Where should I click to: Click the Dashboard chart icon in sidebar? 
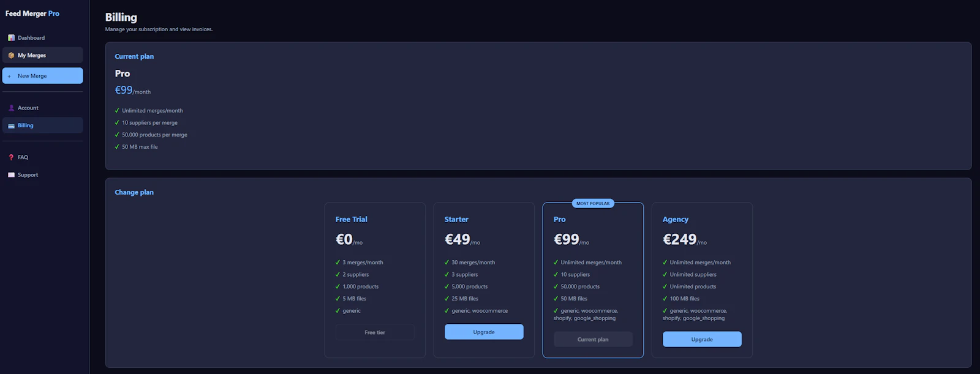11,38
